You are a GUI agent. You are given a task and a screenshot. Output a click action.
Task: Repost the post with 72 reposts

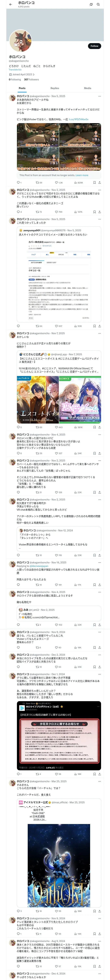[x=37, y=212]
